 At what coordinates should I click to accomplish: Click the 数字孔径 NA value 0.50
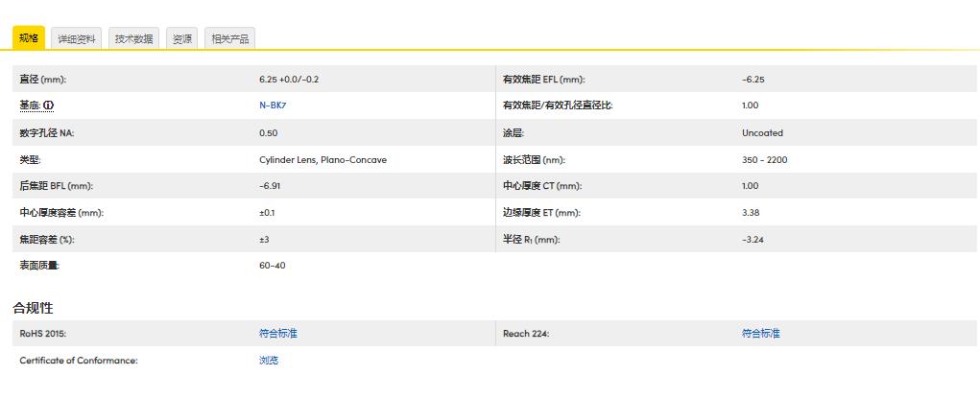[269, 132]
